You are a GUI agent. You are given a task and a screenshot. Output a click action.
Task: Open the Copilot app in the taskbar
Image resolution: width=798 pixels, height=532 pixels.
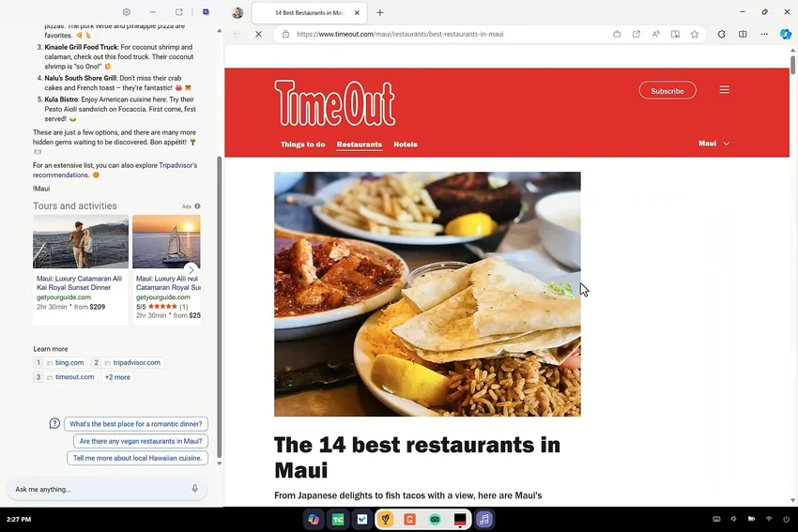click(x=314, y=519)
